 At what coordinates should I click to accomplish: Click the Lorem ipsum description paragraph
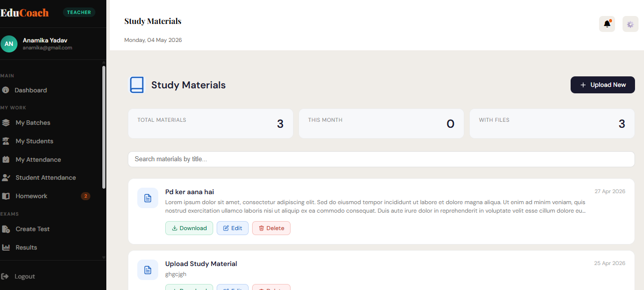[375, 207]
